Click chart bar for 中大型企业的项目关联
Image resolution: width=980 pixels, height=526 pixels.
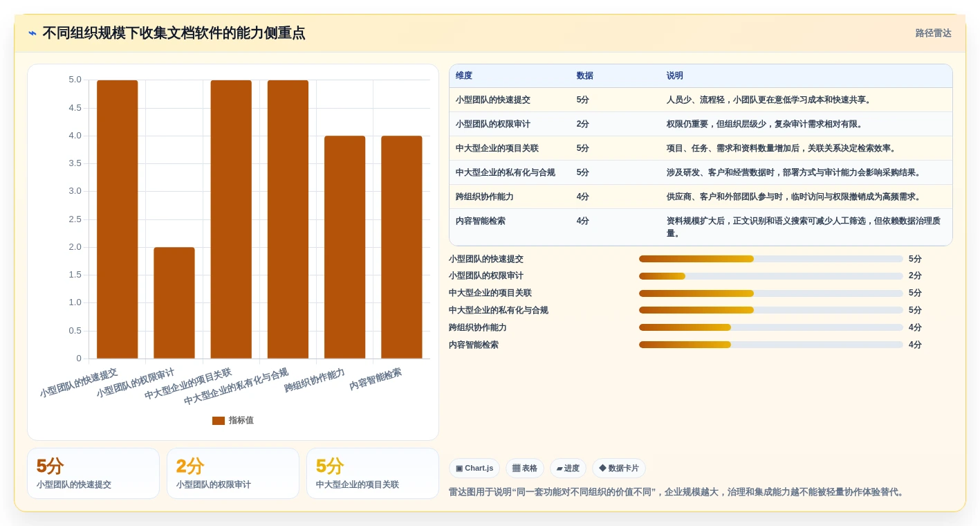pos(231,219)
